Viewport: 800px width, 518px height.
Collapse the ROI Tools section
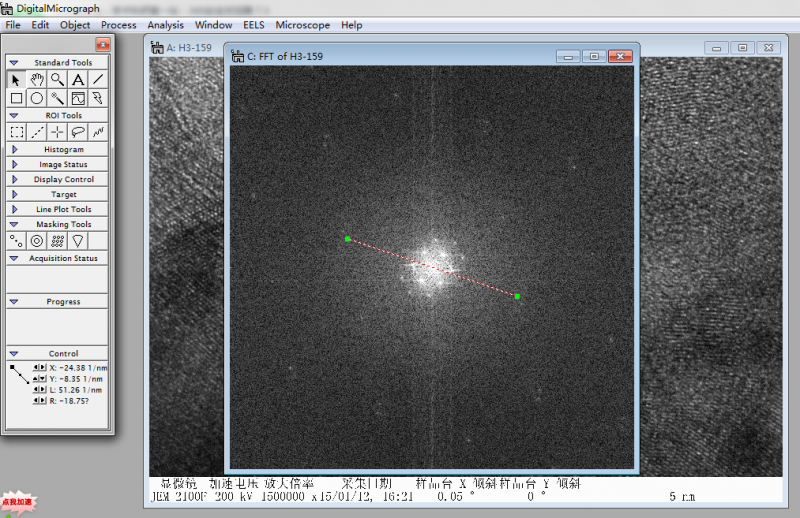coord(14,115)
